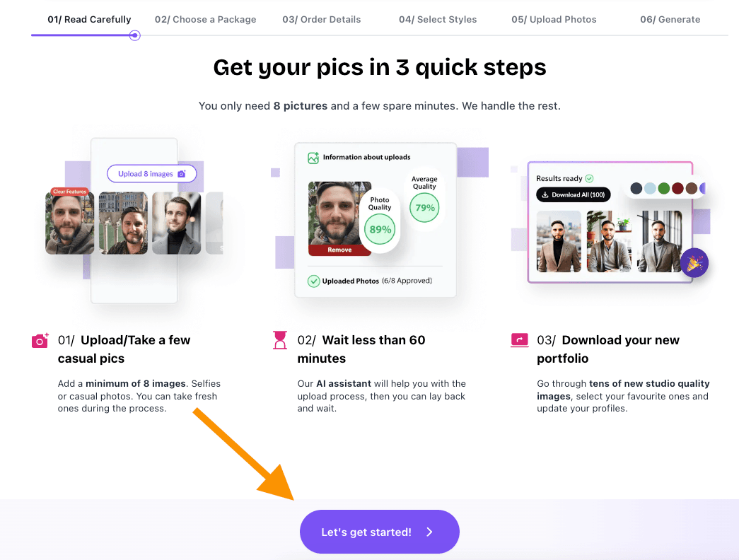
Task: Jump to the Generate step tab
Action: (670, 19)
